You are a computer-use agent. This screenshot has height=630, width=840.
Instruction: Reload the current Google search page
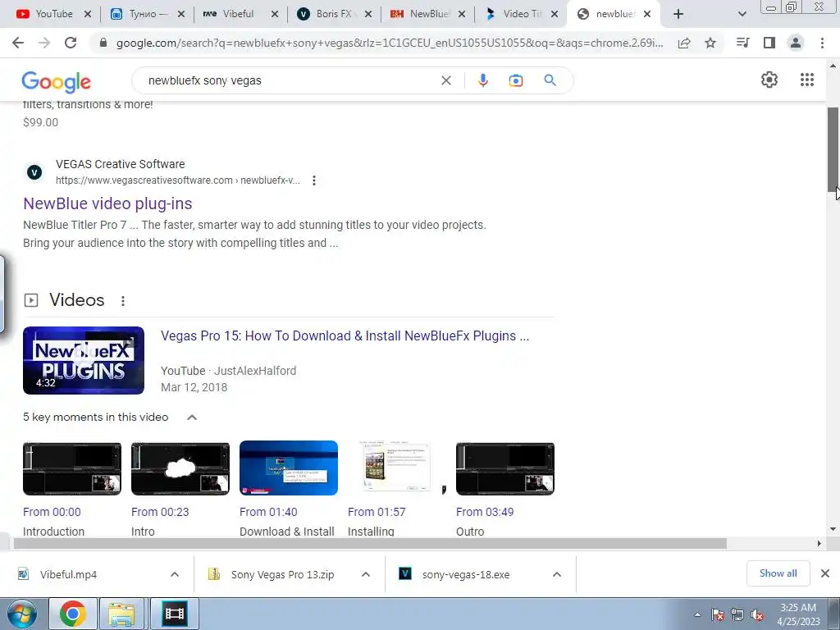pos(71,43)
